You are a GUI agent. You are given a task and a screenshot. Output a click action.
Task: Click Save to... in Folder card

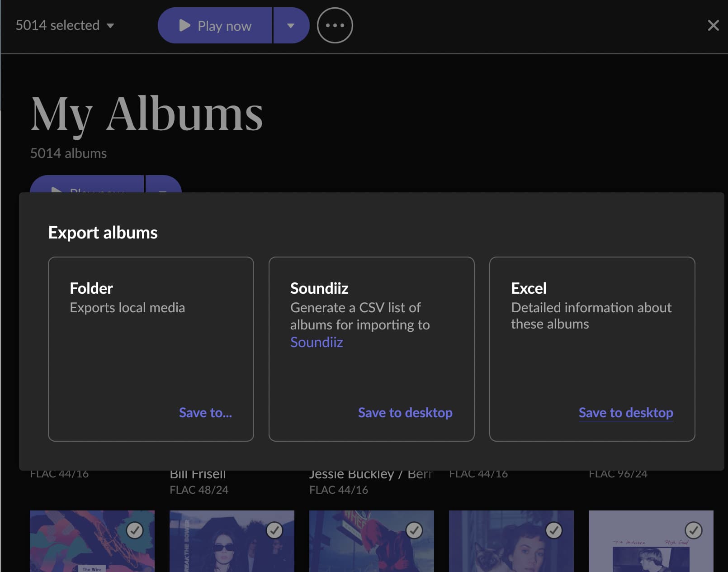pos(205,413)
